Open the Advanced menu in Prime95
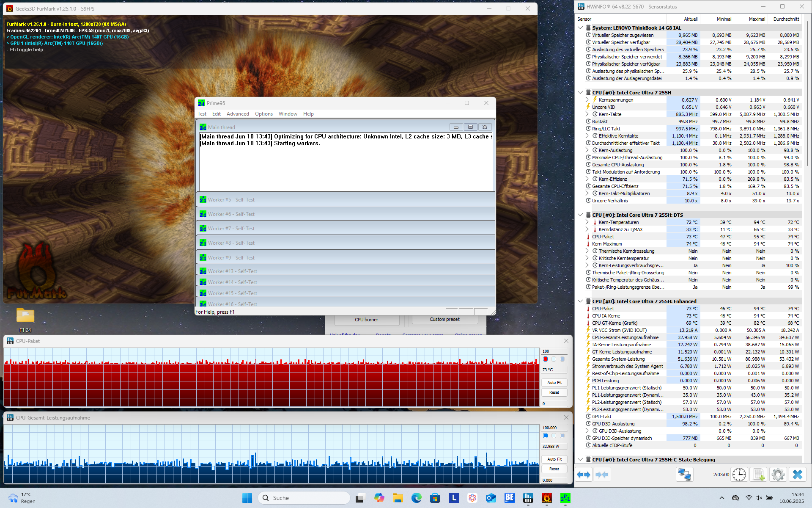 tap(238, 114)
